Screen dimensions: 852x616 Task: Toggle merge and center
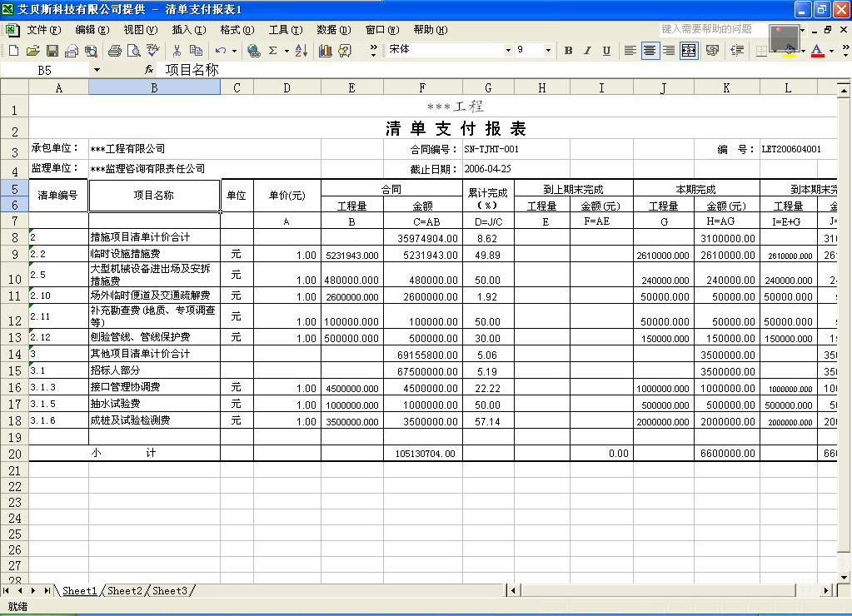click(x=689, y=51)
